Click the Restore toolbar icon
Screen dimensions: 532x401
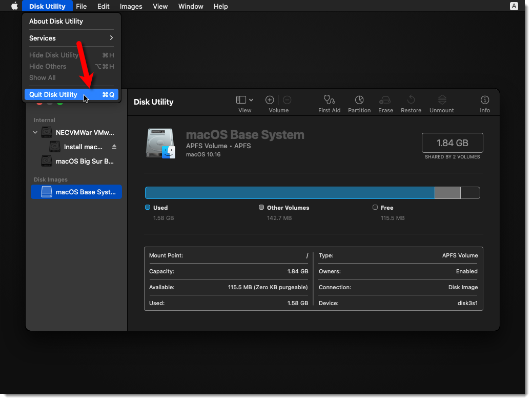pyautogui.click(x=411, y=100)
